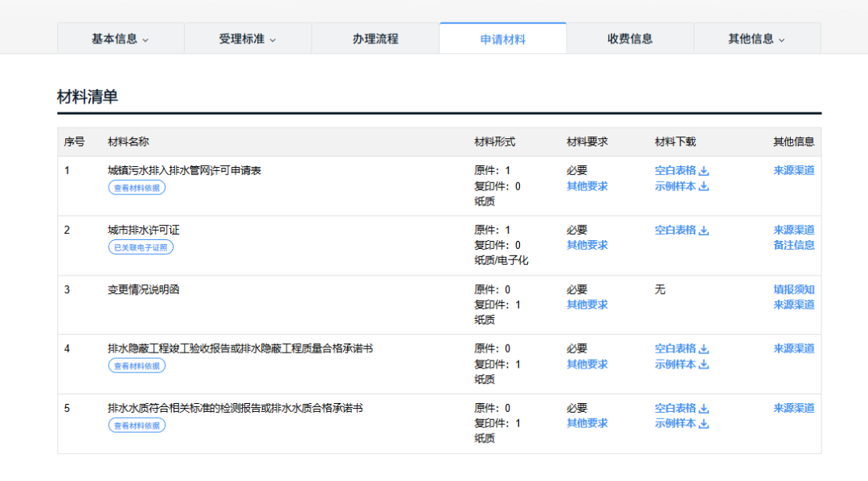Click 空白表格 download icon for 城市排水许可证
This screenshot has width=868, height=481.
704,230
